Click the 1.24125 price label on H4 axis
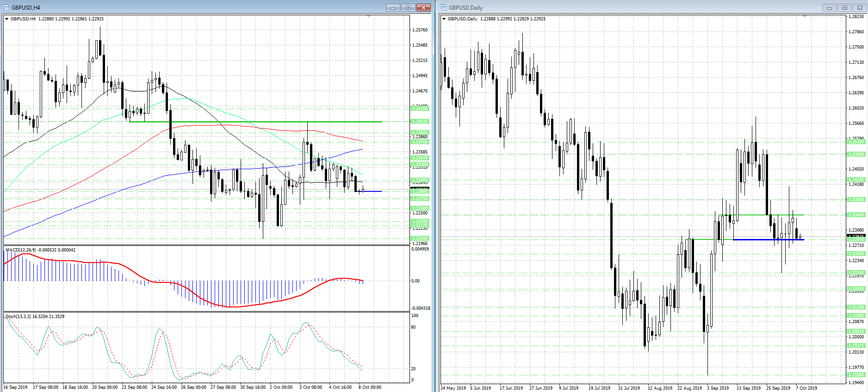868x392 pixels. (420, 122)
